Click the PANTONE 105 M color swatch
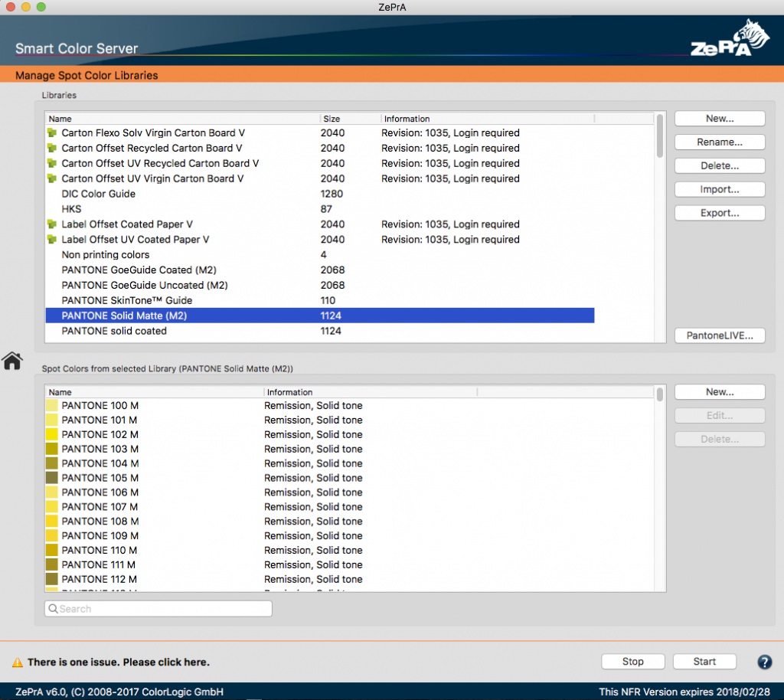Image resolution: width=784 pixels, height=700 pixels. pyautogui.click(x=51, y=478)
